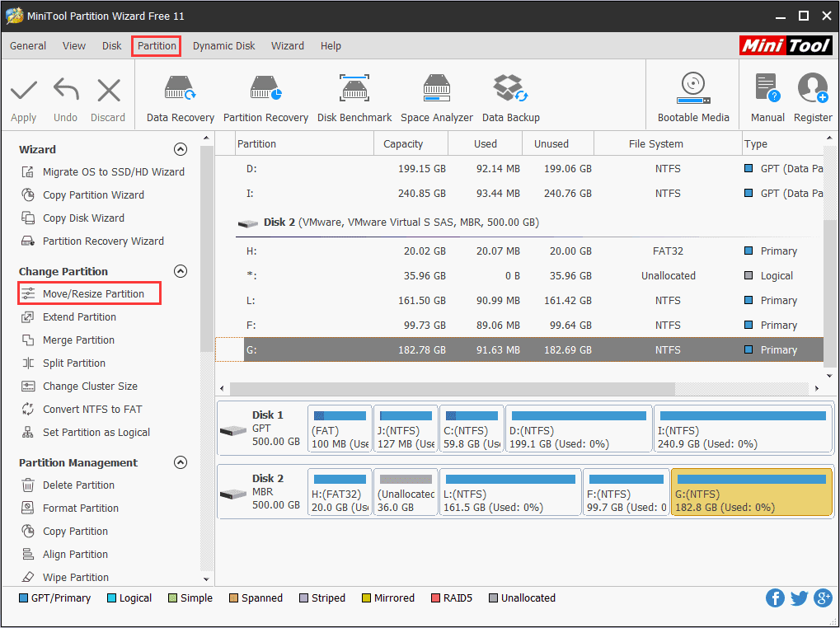
Task: Click the sidebar scroll down arrow
Action: pyautogui.click(x=207, y=579)
